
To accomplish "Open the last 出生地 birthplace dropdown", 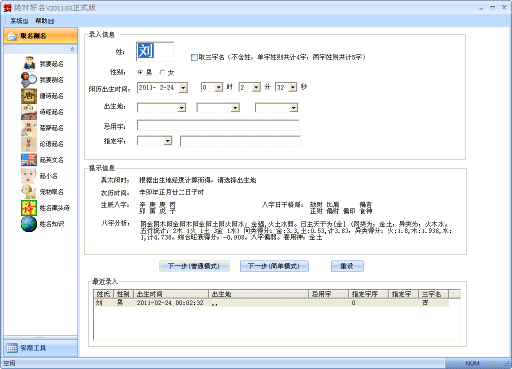I will [293, 108].
